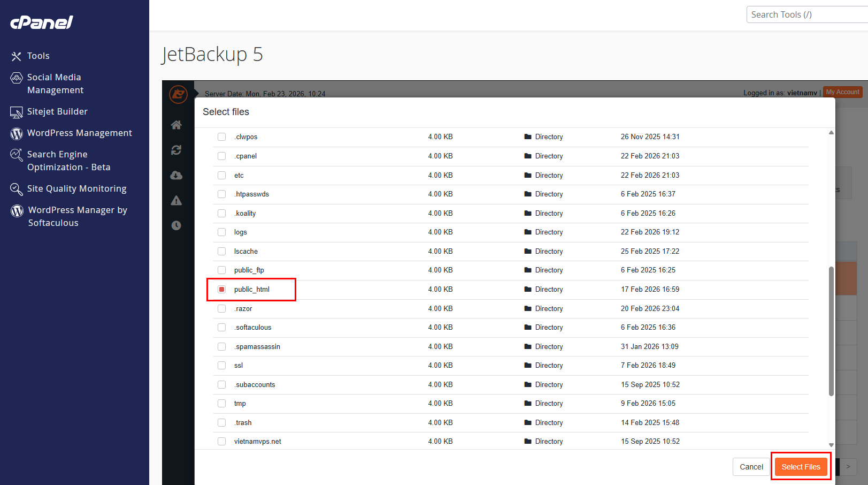
Task: Click the My Account button
Action: coord(842,92)
